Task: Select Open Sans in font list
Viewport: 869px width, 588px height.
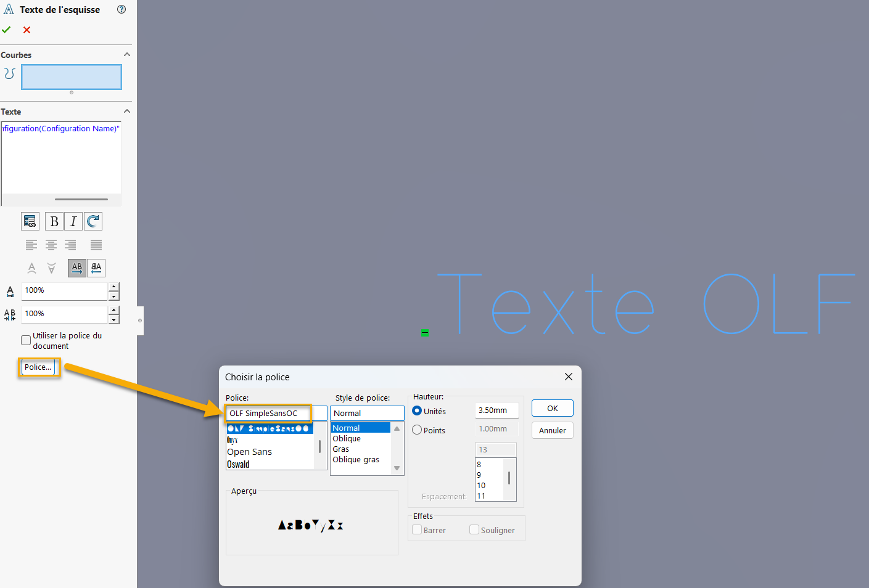Action: pos(250,452)
